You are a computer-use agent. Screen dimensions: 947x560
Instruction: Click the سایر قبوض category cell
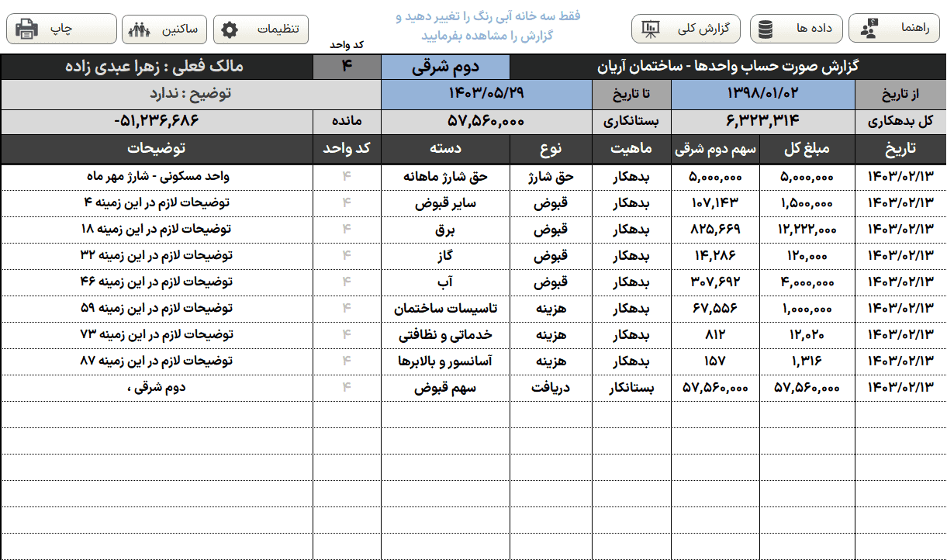point(445,203)
